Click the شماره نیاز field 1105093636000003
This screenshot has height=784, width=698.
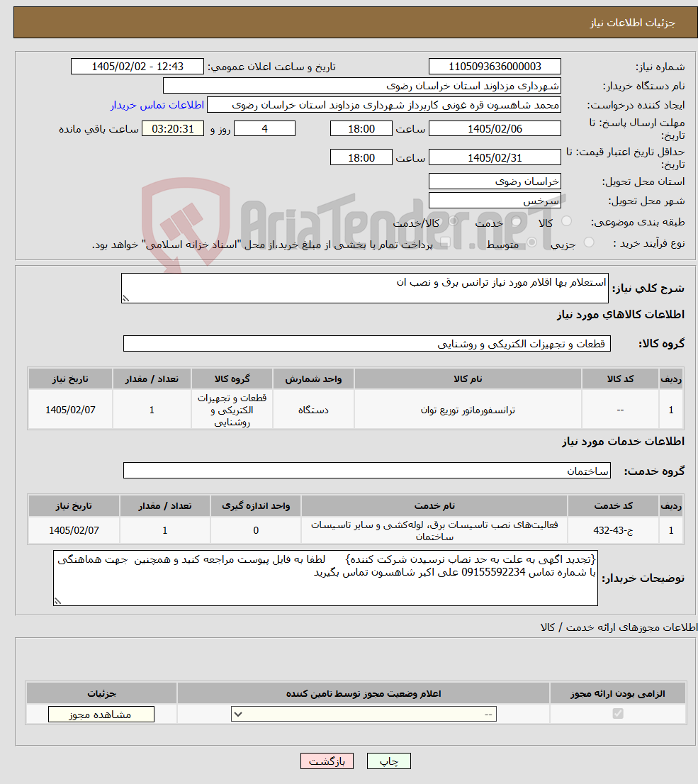click(x=495, y=67)
